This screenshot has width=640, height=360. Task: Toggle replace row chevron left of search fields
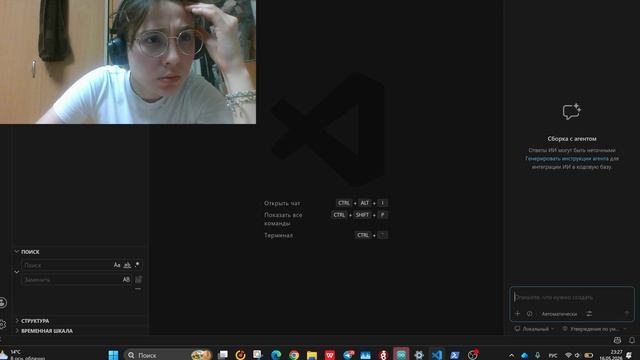17,272
